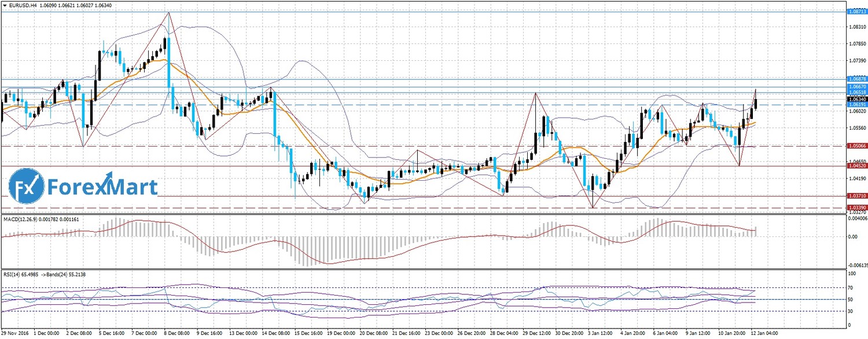Open the EURUSD,H4 chart dropdown triangle
Image resolution: width=868 pixels, height=339 pixels.
pyautogui.click(x=5, y=5)
